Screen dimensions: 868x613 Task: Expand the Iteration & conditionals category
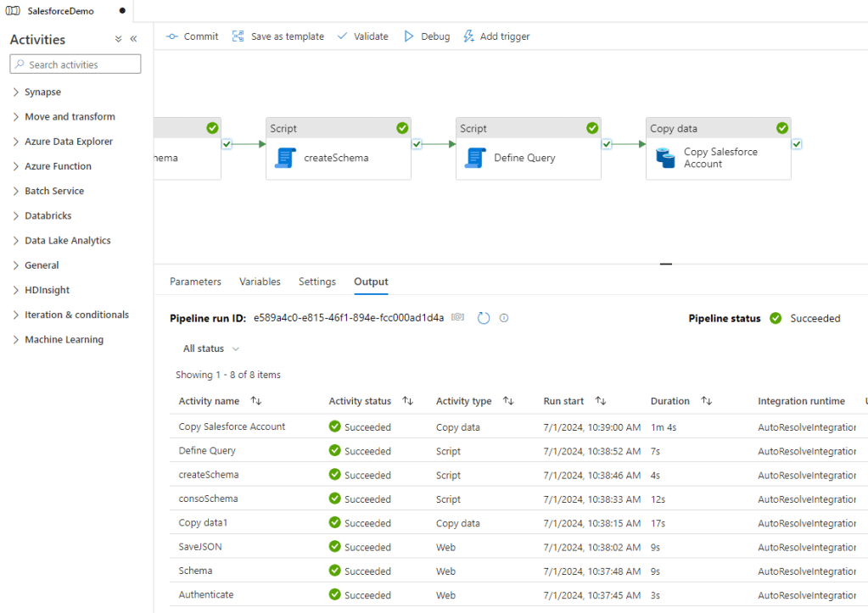click(76, 315)
